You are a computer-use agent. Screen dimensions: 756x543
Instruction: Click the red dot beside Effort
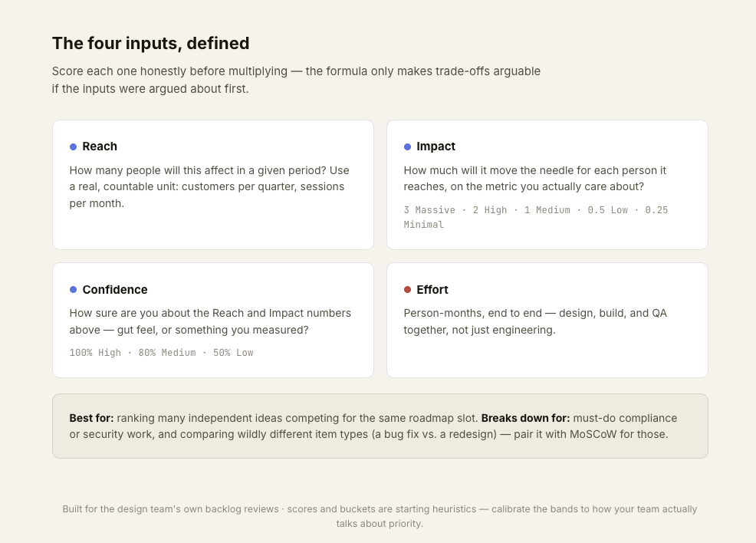pyautogui.click(x=407, y=289)
